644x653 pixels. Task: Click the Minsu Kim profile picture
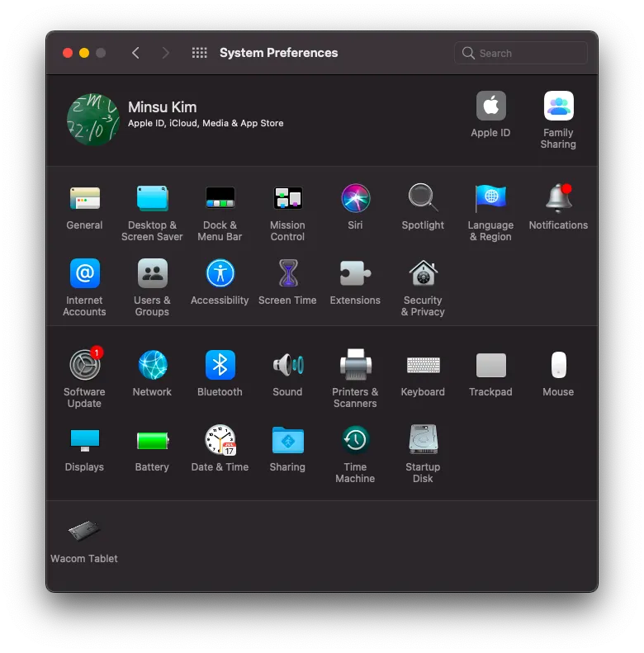93,119
